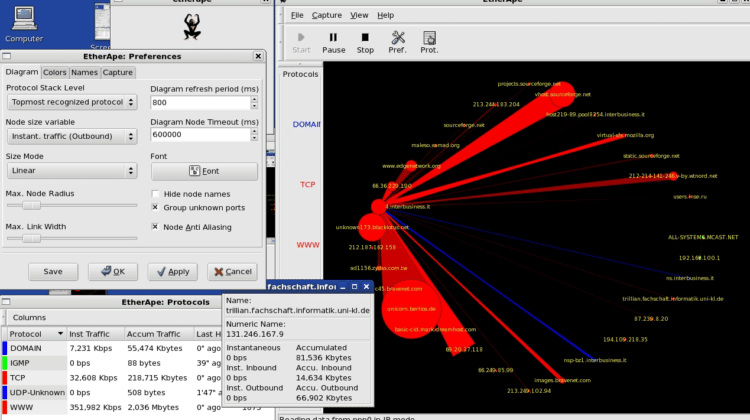Screen dimensions: 750x420
Task: Close the fachschaft.informatik node info popup
Action: tap(366, 287)
